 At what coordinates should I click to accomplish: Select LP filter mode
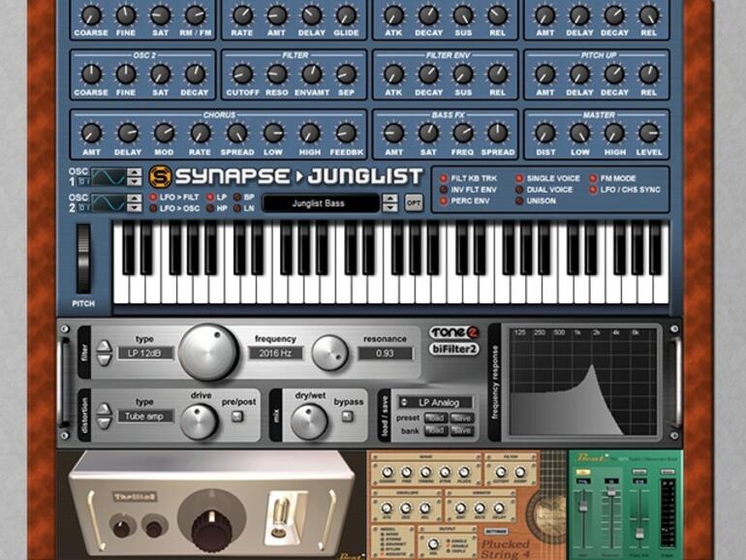click(210, 198)
